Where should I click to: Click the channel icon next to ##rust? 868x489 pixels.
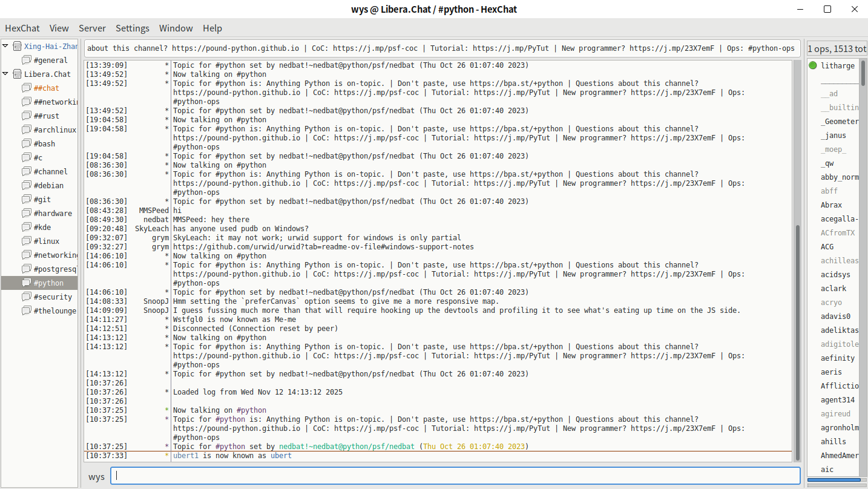(26, 116)
